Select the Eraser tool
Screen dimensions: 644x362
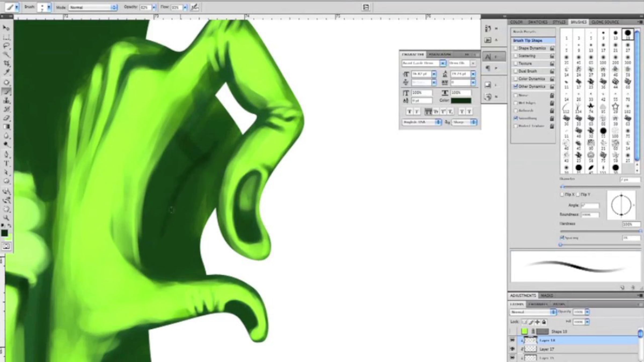tap(6, 118)
